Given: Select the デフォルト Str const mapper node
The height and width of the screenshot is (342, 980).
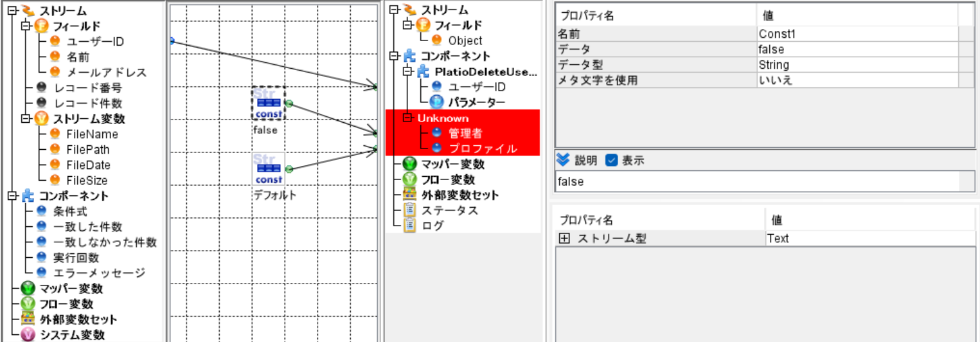Looking at the screenshot, I should pyautogui.click(x=268, y=169).
